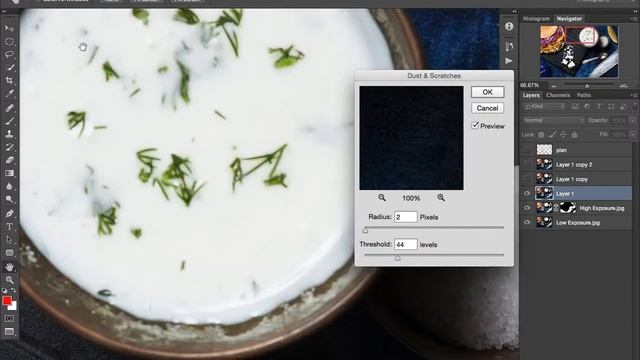
Task: Click the Threshold levels input field
Action: 406,244
